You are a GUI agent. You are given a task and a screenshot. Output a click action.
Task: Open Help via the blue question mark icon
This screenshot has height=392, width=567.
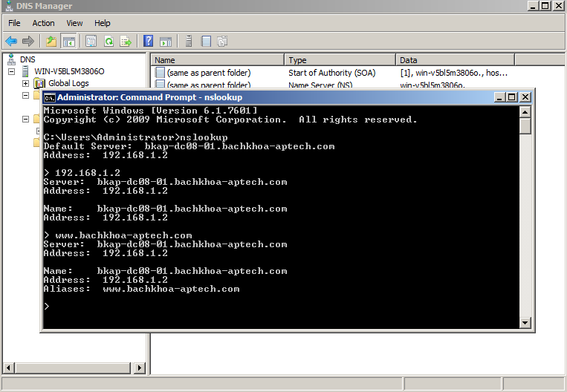point(149,41)
